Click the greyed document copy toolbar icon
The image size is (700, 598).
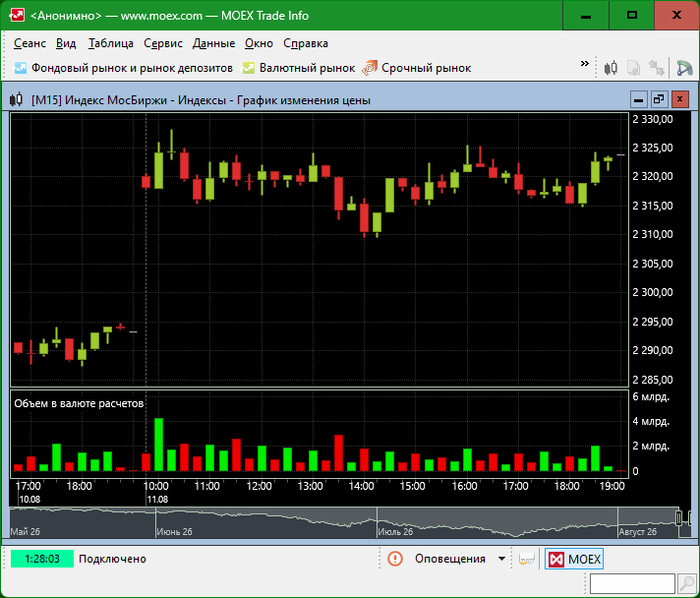pos(633,68)
